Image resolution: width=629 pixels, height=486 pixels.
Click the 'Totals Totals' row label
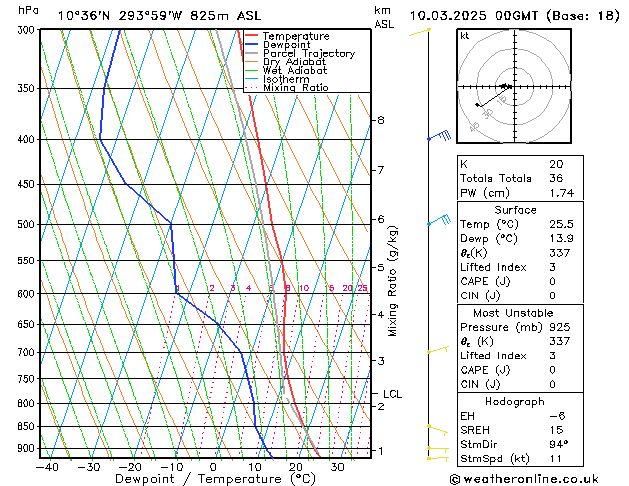pos(496,178)
